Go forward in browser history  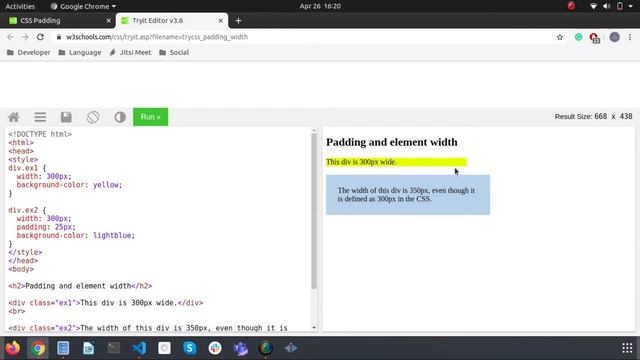[x=25, y=37]
